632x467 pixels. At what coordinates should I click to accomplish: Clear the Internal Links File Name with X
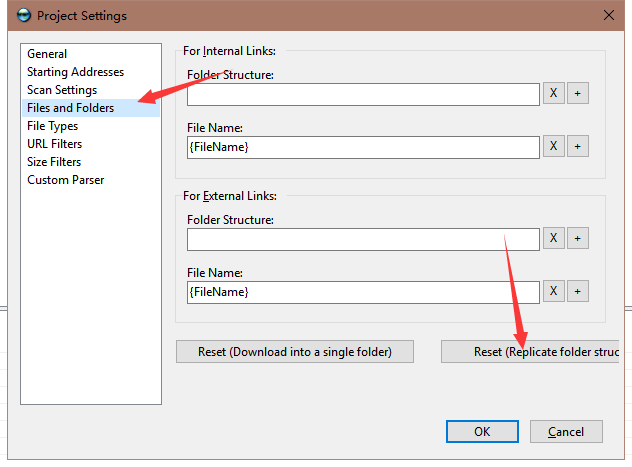click(x=553, y=146)
